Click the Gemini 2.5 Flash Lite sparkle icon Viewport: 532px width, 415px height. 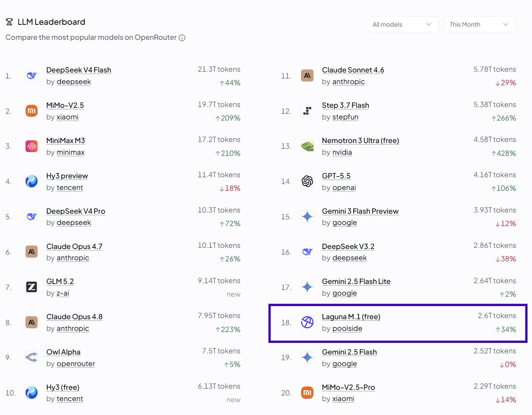pos(307,287)
